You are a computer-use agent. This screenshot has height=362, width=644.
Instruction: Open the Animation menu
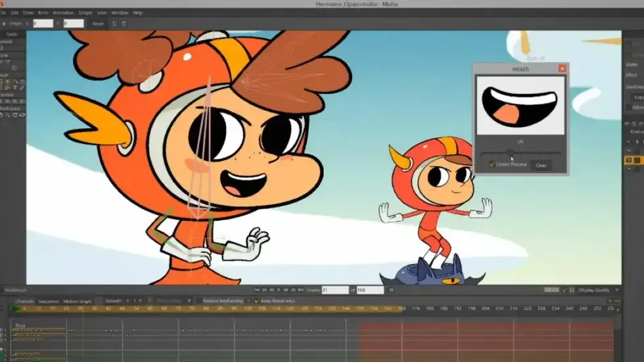coord(63,12)
